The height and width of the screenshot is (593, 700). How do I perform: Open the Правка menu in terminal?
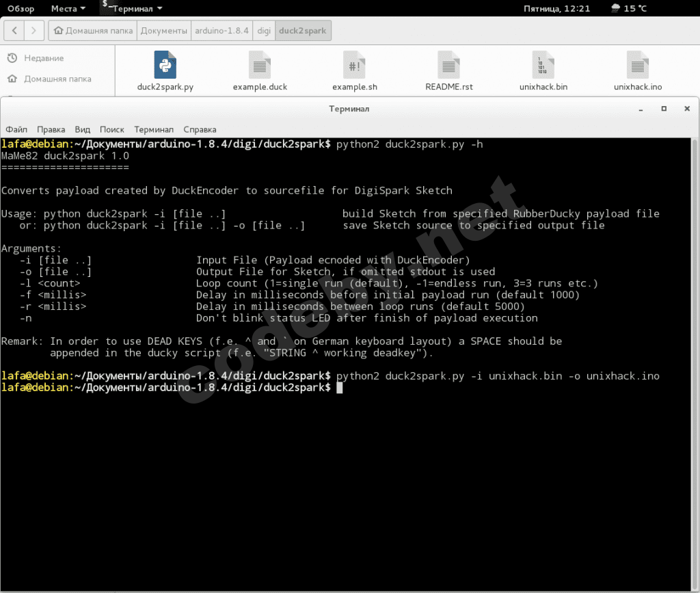[x=51, y=129]
